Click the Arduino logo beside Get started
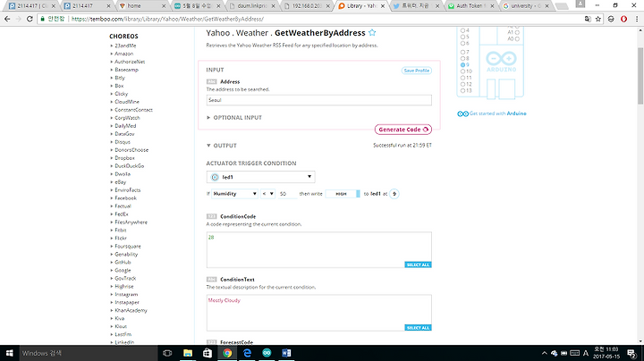 463,113
